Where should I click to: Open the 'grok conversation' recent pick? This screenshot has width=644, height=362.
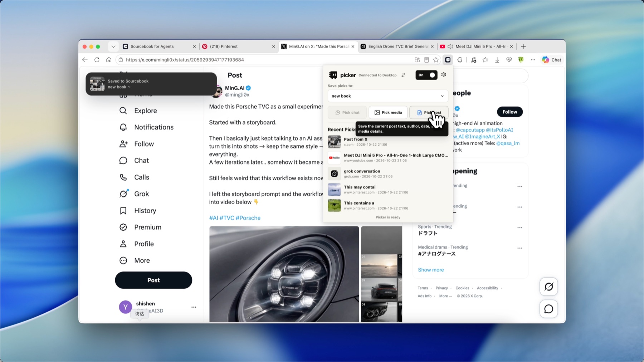point(388,173)
